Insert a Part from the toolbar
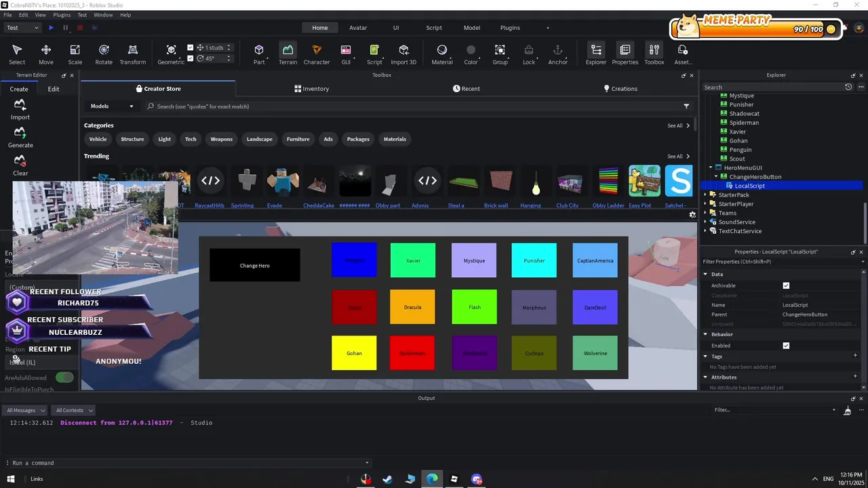 click(x=259, y=54)
